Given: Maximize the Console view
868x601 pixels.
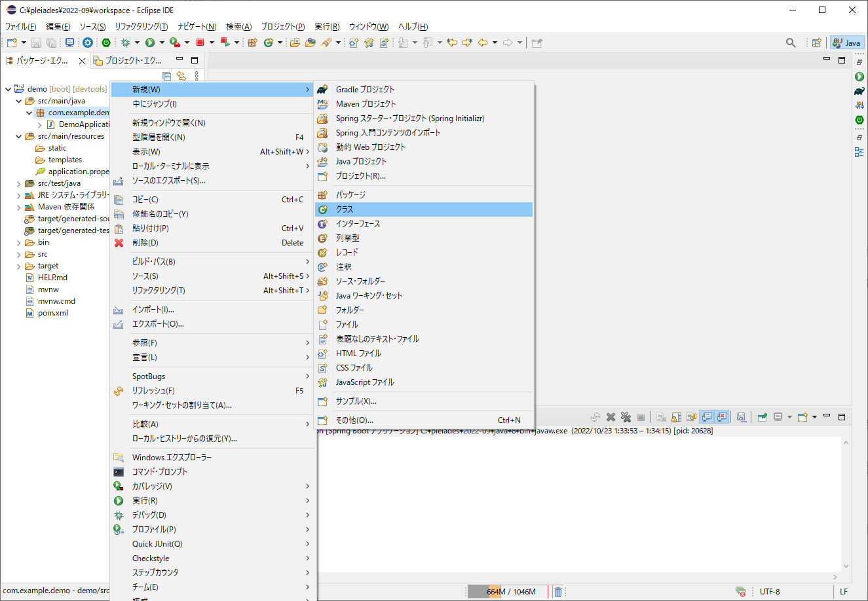Looking at the screenshot, I should pyautogui.click(x=842, y=416).
